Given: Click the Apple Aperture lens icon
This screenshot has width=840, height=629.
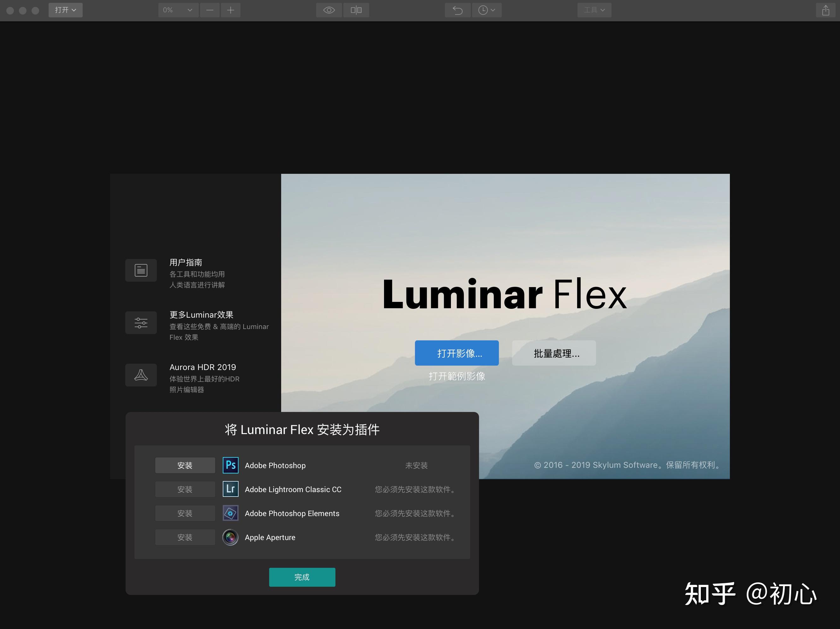Looking at the screenshot, I should [x=230, y=537].
